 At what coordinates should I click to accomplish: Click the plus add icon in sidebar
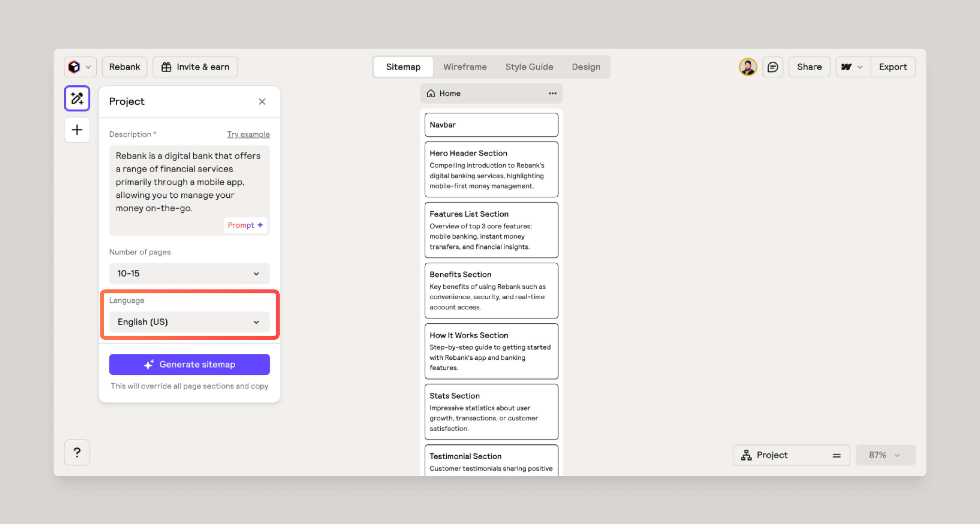pos(77,130)
